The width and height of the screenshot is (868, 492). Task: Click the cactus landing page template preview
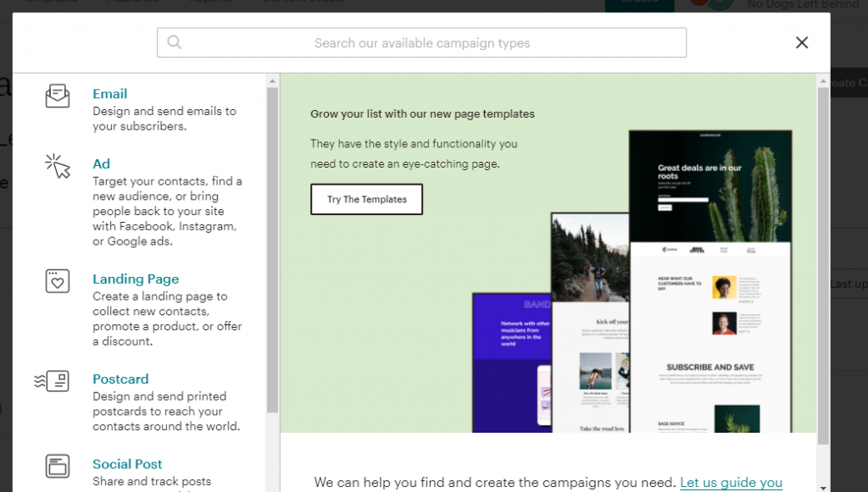pos(710,281)
